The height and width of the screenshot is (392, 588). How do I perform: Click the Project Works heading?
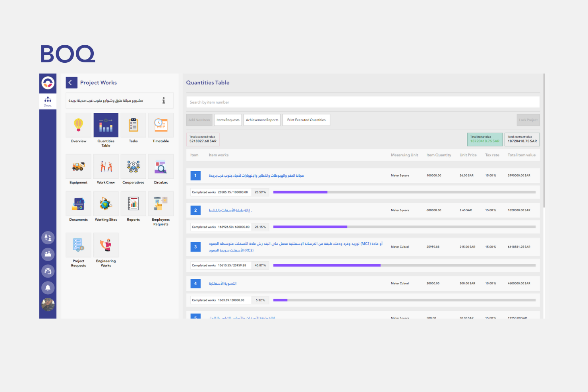[99, 83]
